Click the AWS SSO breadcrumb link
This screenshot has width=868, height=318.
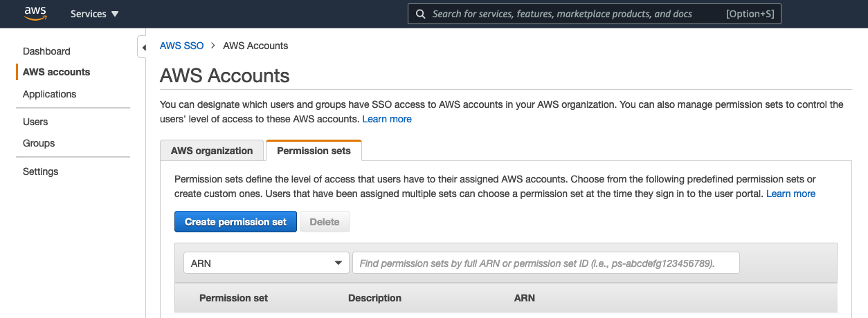[x=181, y=46]
